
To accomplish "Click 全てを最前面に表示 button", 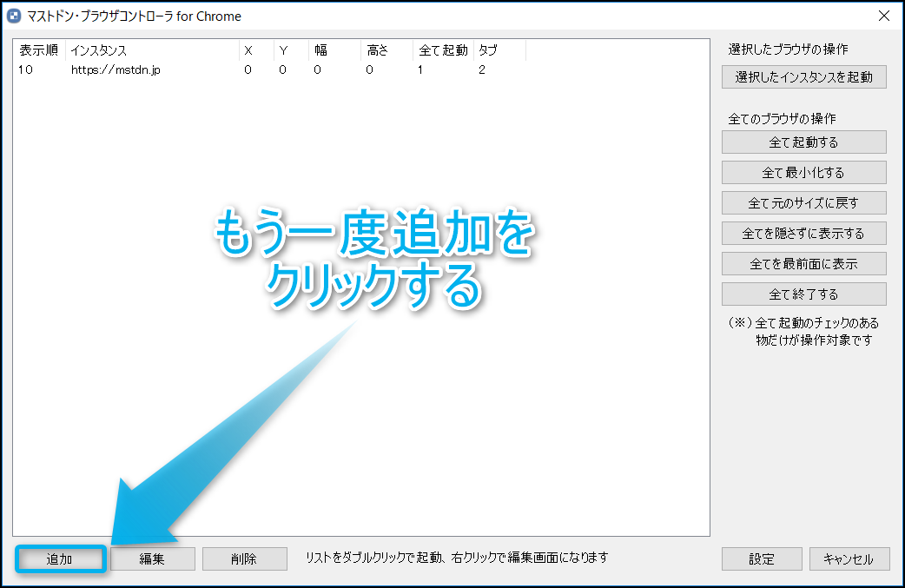I will [x=803, y=264].
